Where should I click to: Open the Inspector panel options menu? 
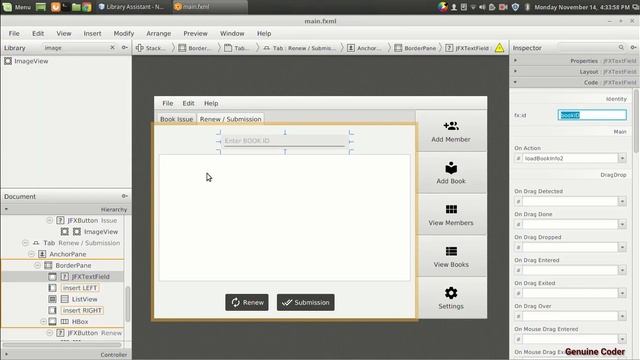coord(633,48)
